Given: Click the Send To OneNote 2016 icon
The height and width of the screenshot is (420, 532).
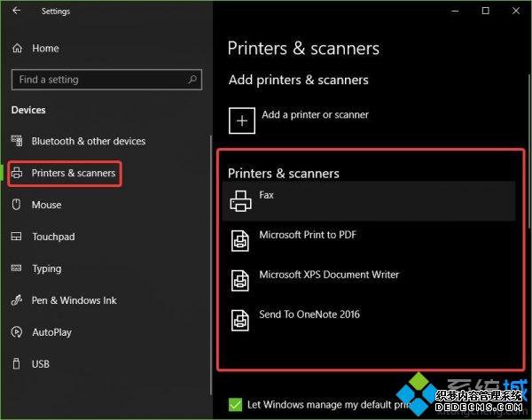Looking at the screenshot, I should pyautogui.click(x=240, y=320).
